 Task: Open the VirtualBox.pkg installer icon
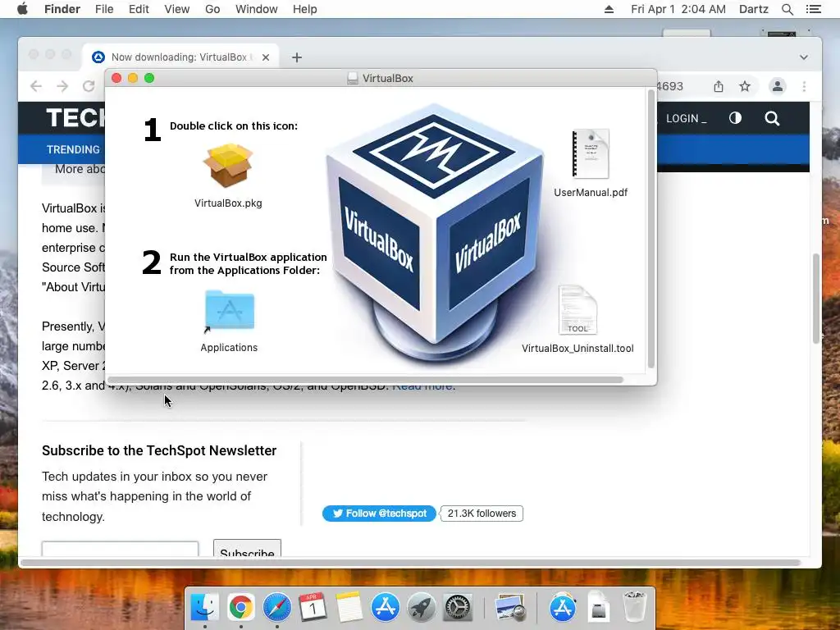(228, 165)
